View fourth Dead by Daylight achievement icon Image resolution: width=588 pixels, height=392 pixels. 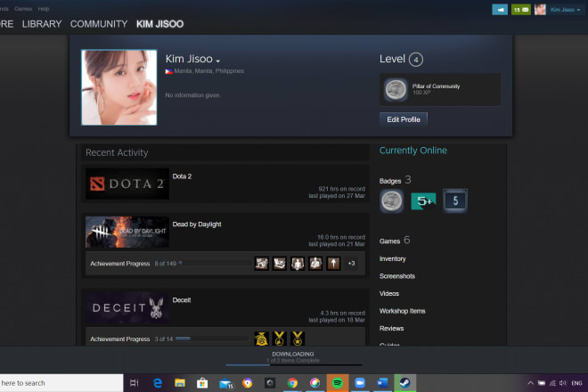click(x=315, y=264)
